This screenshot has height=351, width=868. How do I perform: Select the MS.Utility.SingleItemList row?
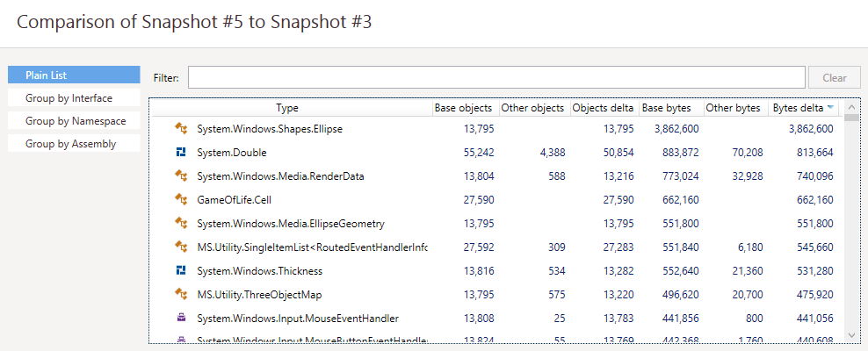click(311, 247)
